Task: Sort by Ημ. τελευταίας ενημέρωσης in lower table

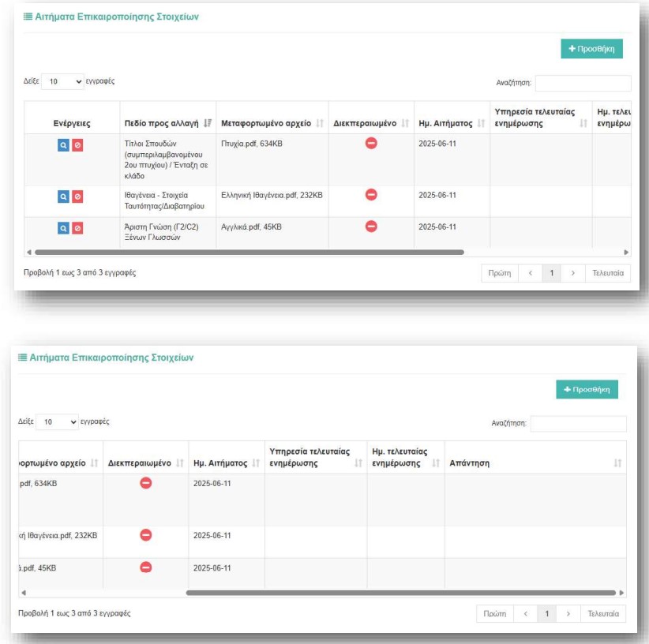Action: [x=435, y=463]
